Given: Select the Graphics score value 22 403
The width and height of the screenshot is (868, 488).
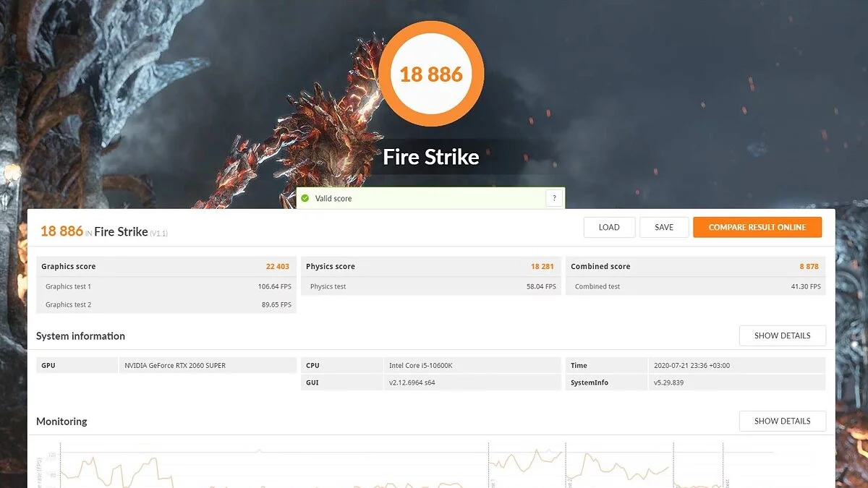Looking at the screenshot, I should coord(278,266).
